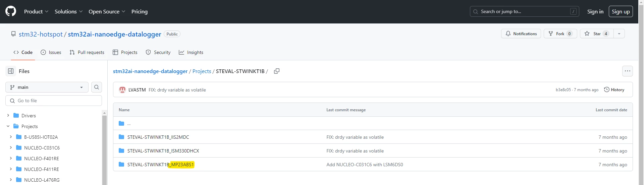This screenshot has width=644, height=185.
Task: Switch to the Insights tab
Action: 191,52
